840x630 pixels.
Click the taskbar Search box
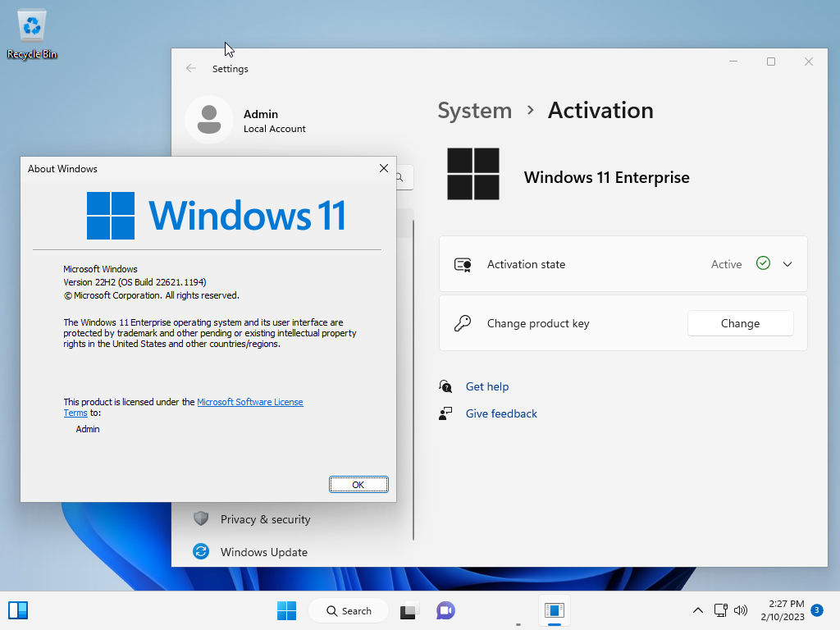(x=349, y=610)
